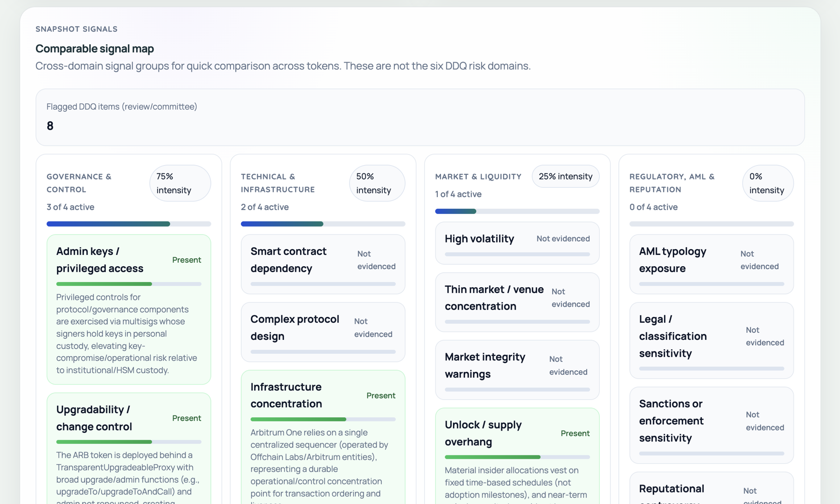Click the Smart contract dependency signal card
840x504 pixels.
point(322,264)
